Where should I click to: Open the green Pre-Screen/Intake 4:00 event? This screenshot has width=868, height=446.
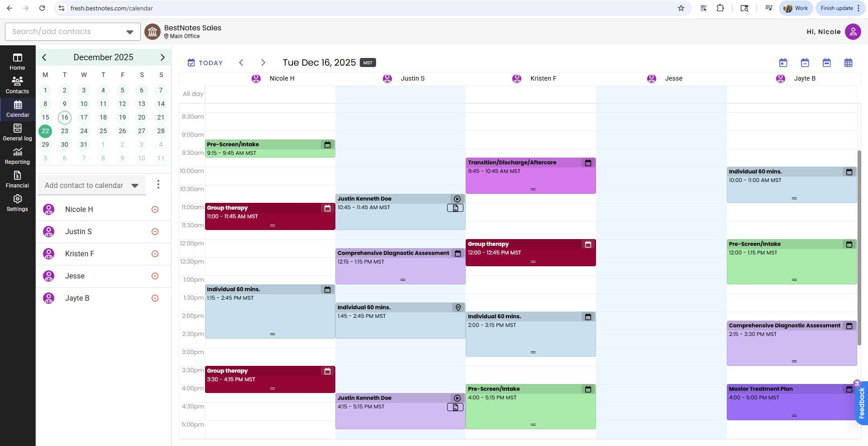(x=530, y=407)
